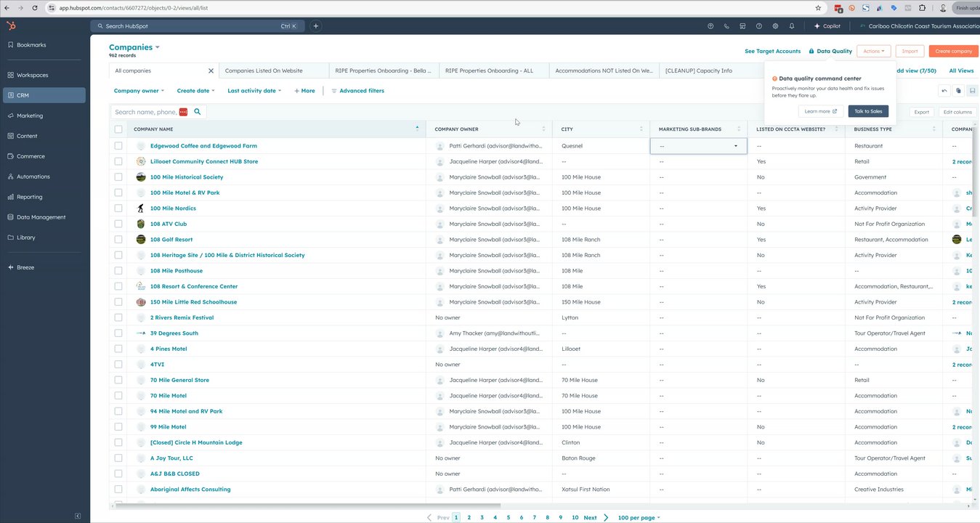The height and width of the screenshot is (523, 980).
Task: Tick the 2 Rivers Remix Festival checkbox
Action: (118, 317)
